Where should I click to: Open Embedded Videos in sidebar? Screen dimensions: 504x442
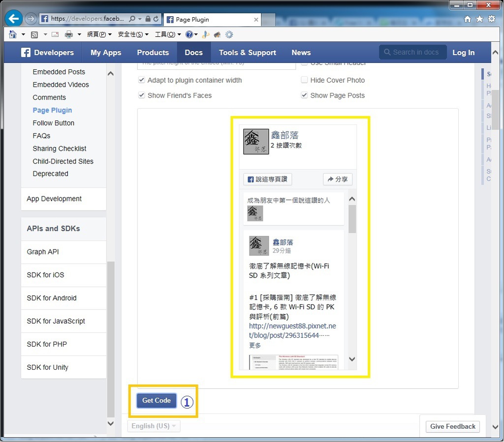(61, 85)
